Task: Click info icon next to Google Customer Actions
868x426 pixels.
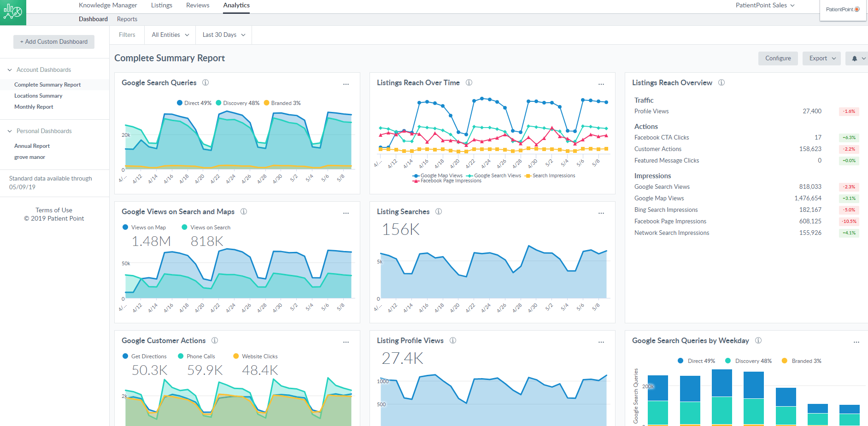Action: pos(215,341)
